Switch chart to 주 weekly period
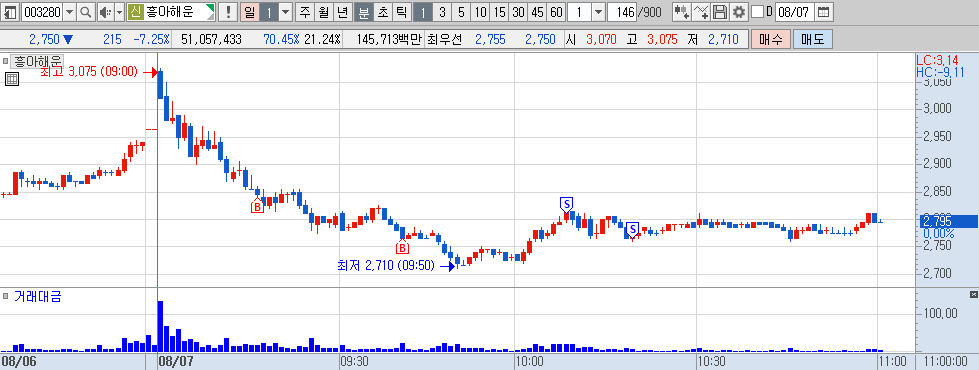This screenshot has height=370, width=979. tap(304, 12)
